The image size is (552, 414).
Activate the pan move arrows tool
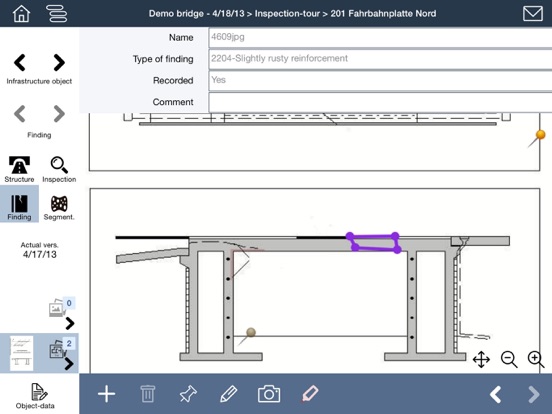click(x=481, y=359)
